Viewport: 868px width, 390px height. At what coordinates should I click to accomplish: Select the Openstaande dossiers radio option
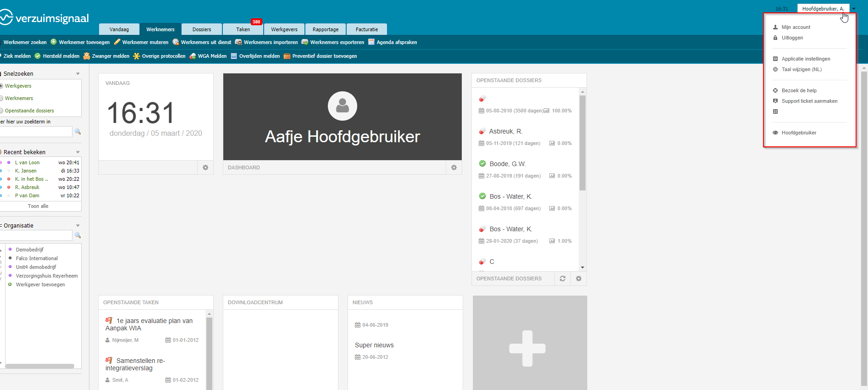(x=1, y=111)
